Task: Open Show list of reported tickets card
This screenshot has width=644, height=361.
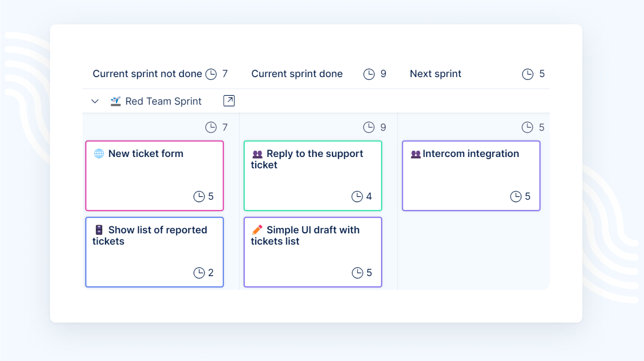Action: click(154, 252)
